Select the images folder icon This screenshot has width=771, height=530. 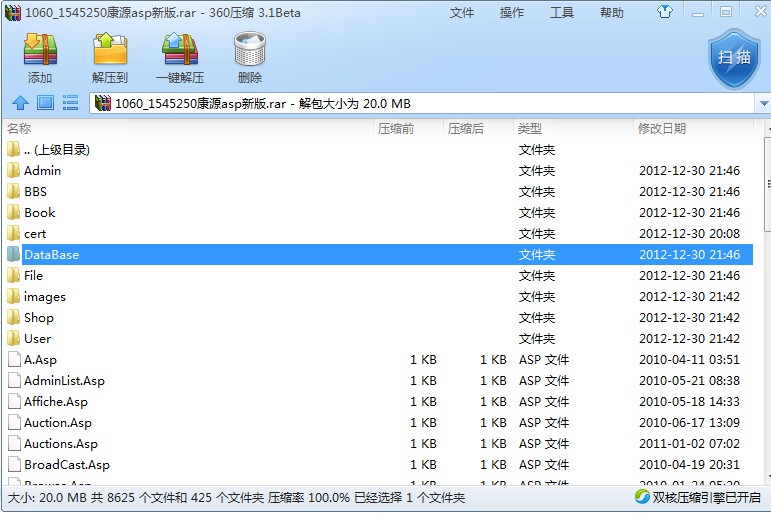(14, 297)
